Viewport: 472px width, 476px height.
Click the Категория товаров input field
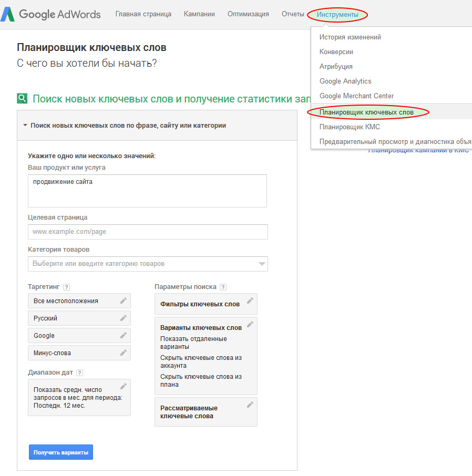tap(148, 264)
